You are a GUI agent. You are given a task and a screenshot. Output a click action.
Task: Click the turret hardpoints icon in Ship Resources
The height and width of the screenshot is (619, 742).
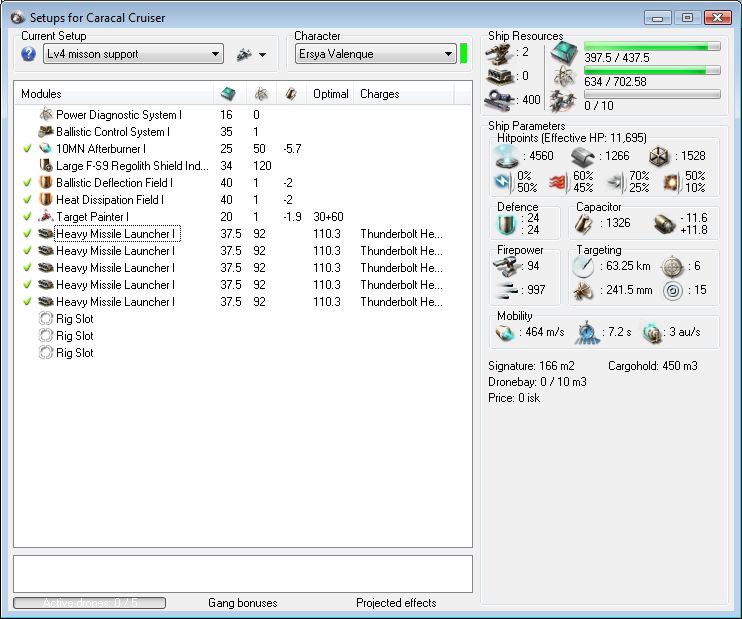[x=499, y=54]
